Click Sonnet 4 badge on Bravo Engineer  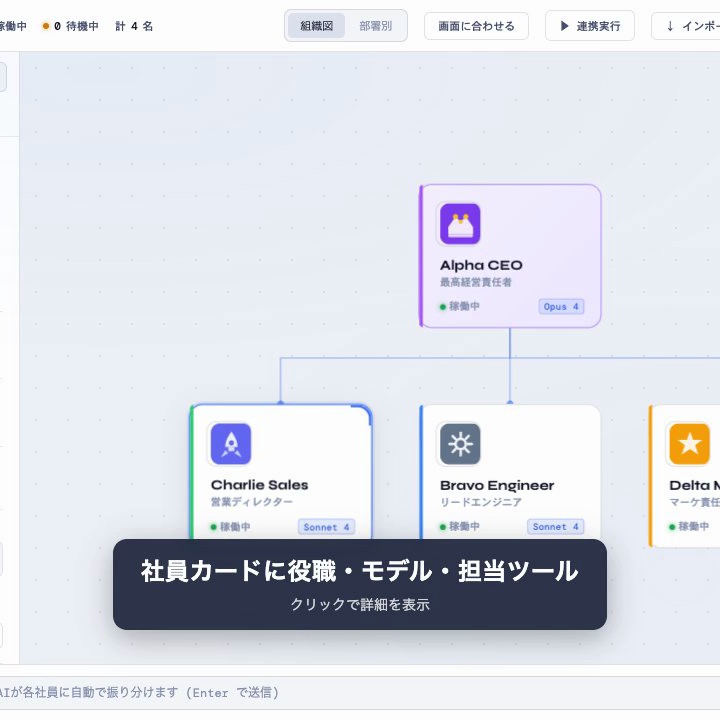[555, 526]
